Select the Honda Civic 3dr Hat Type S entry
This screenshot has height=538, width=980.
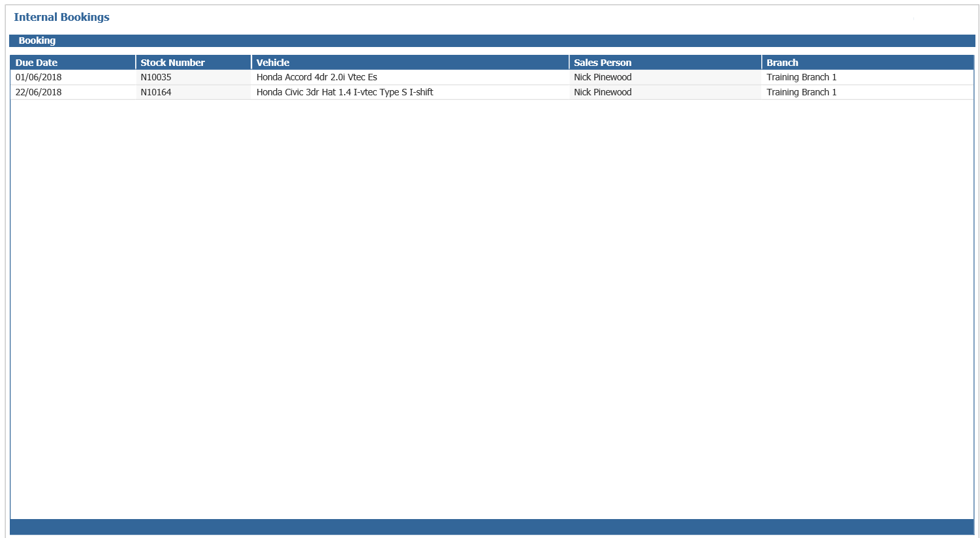345,92
